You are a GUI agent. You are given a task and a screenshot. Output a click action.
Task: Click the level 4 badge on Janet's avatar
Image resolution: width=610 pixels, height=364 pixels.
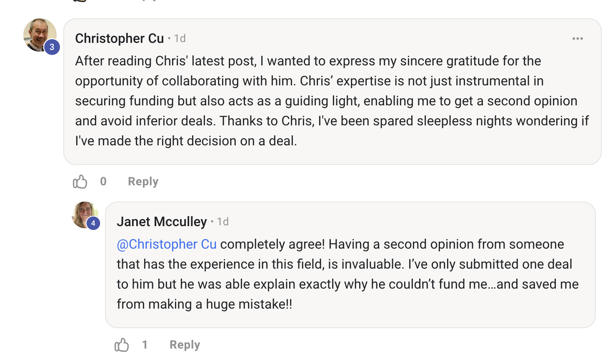click(x=93, y=223)
